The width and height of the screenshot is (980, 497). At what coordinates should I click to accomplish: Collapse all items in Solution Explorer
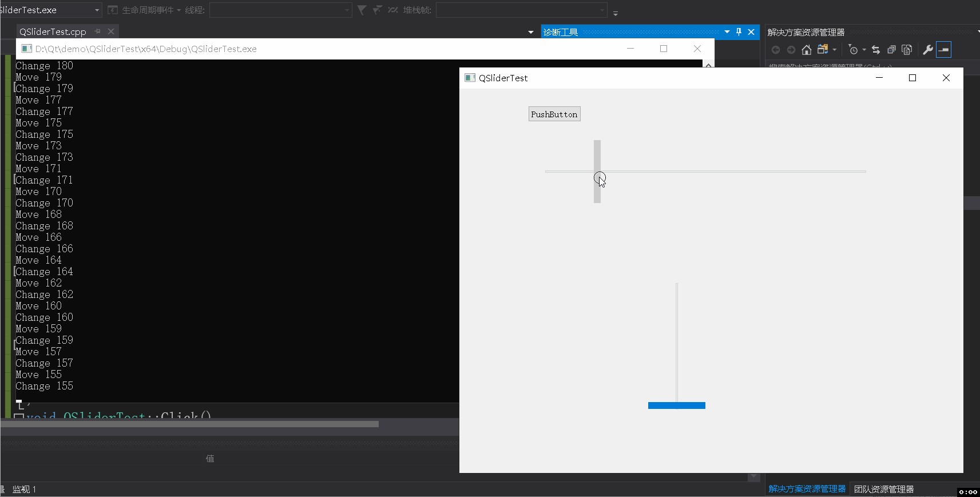click(891, 50)
